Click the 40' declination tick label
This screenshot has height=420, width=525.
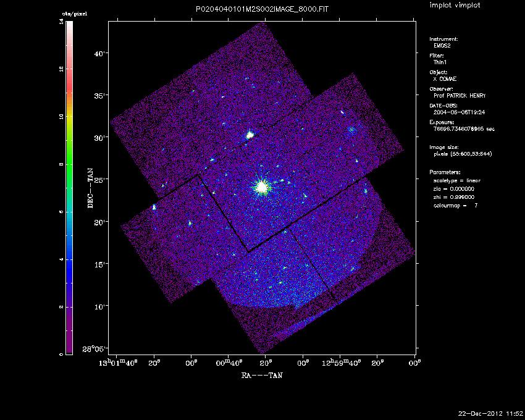tap(99, 54)
